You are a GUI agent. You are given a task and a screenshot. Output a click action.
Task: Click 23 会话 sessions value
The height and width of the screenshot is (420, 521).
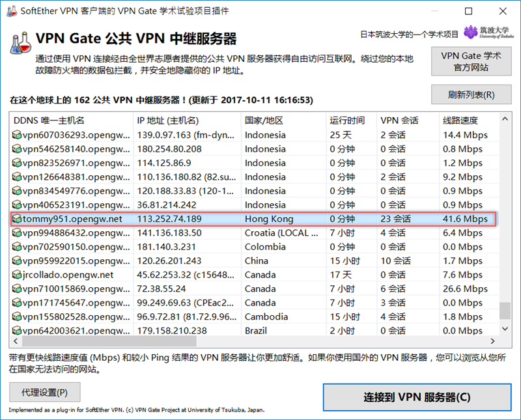[395, 219]
